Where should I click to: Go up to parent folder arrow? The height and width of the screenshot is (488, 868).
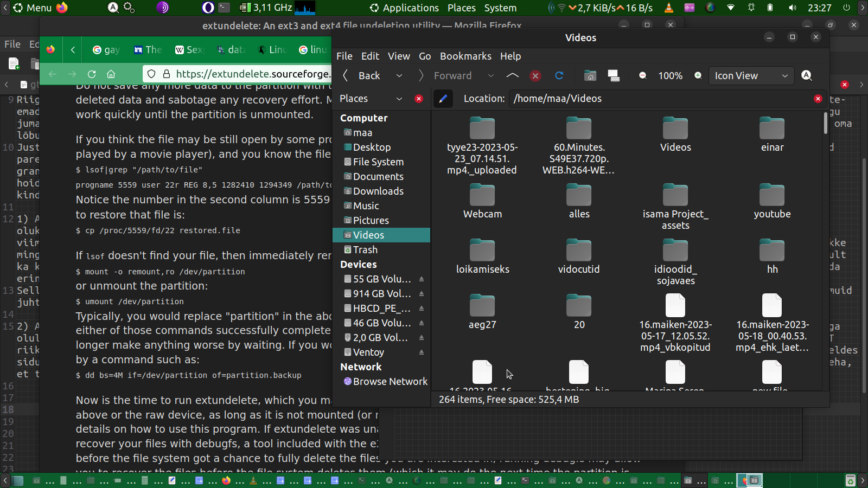pos(512,75)
